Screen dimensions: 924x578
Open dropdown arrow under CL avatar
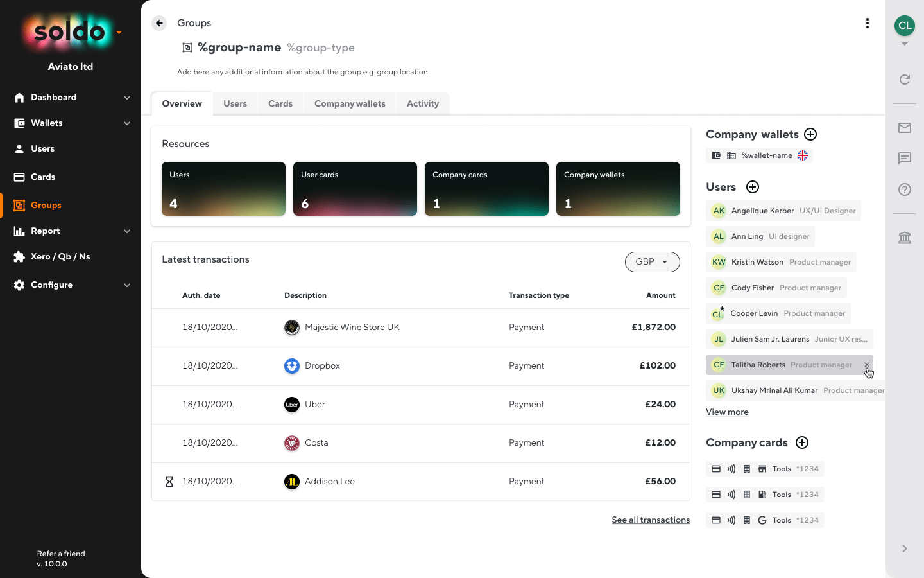(x=905, y=44)
